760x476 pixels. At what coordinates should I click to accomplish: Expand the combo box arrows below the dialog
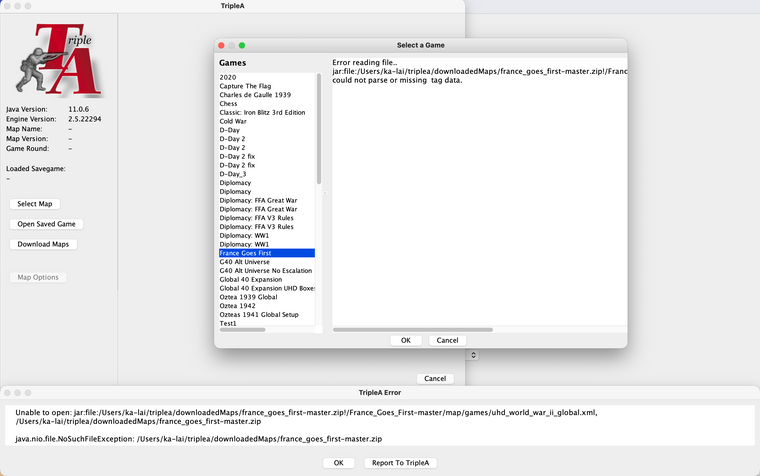pos(473,355)
